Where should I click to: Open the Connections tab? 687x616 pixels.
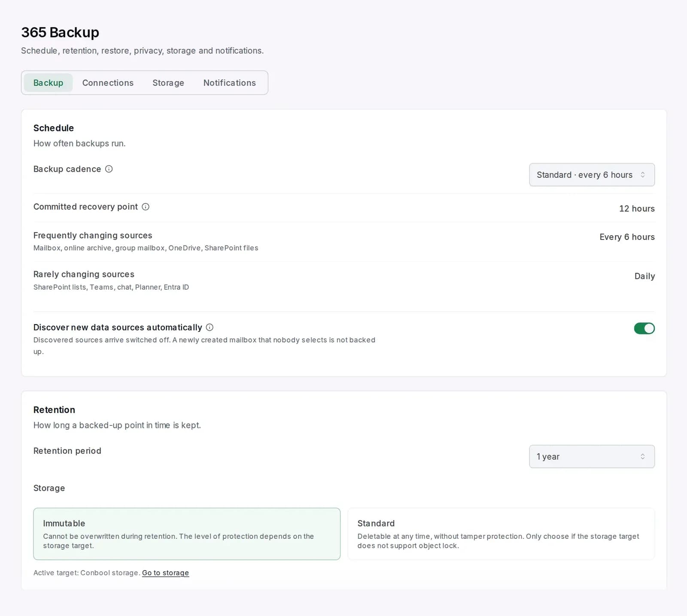click(x=108, y=83)
